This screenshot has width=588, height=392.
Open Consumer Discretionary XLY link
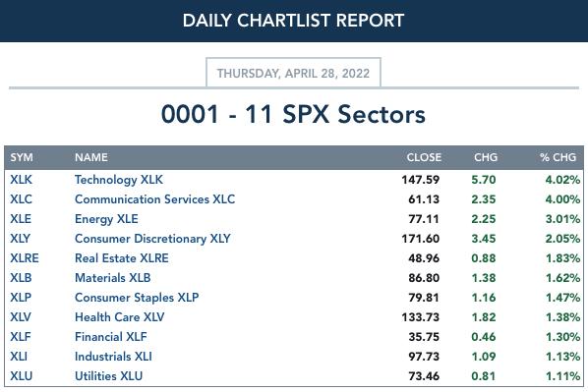(x=152, y=239)
